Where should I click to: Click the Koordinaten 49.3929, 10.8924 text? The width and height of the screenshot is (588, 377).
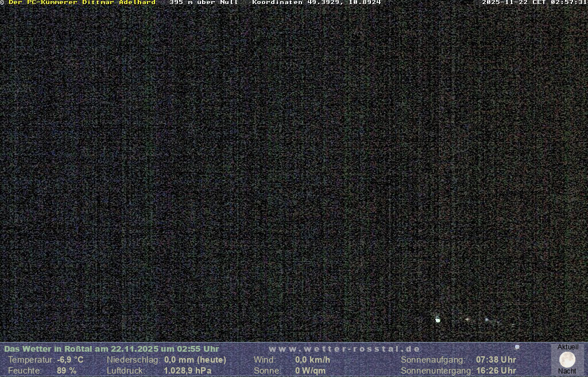[x=316, y=2]
